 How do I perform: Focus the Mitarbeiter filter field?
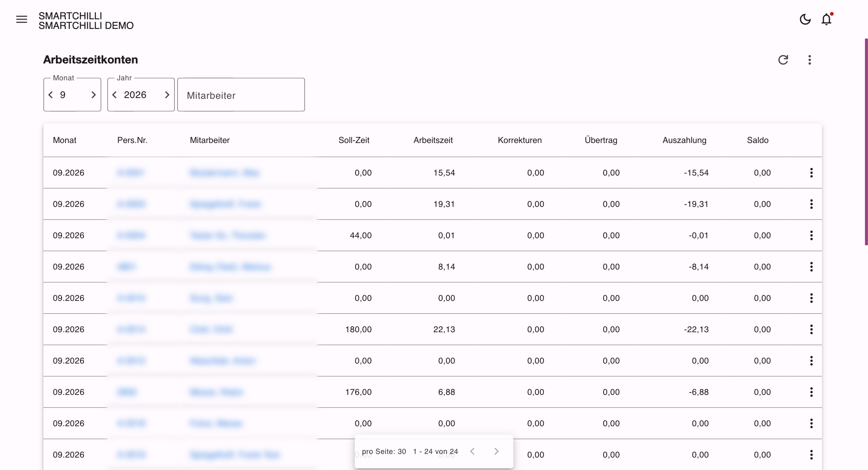click(x=241, y=95)
